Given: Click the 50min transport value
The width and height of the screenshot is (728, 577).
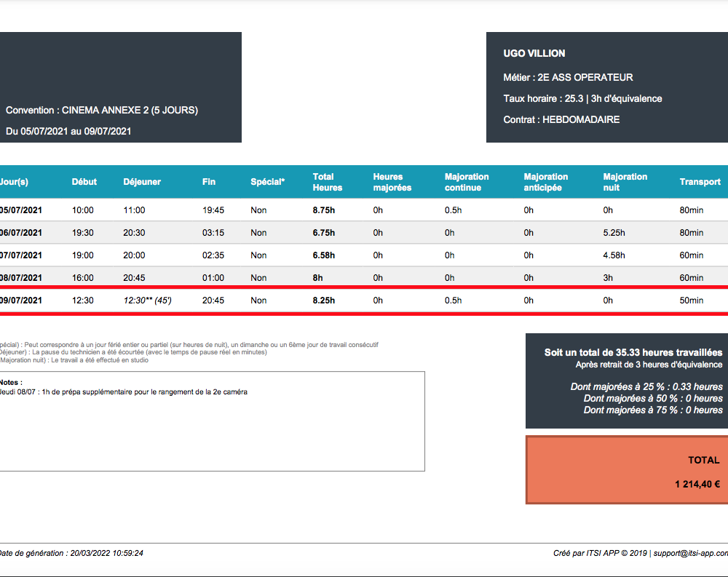Looking at the screenshot, I should [692, 301].
